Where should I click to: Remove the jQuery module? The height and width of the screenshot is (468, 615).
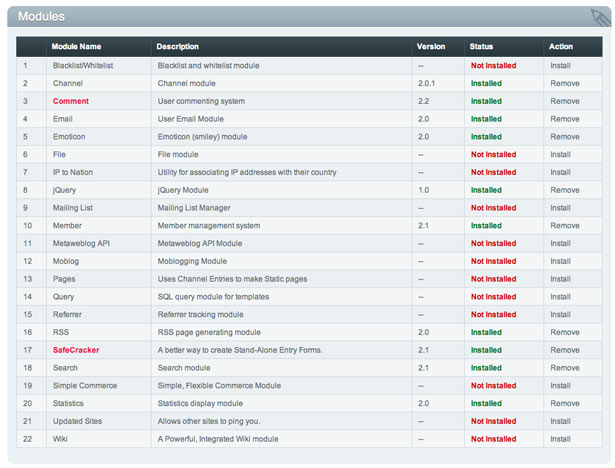pos(565,190)
